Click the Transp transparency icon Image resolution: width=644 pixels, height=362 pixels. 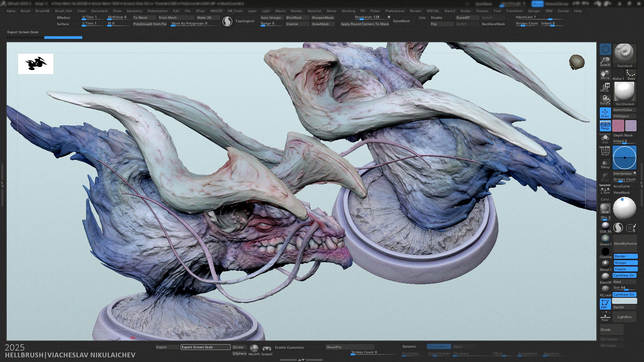(x=605, y=164)
